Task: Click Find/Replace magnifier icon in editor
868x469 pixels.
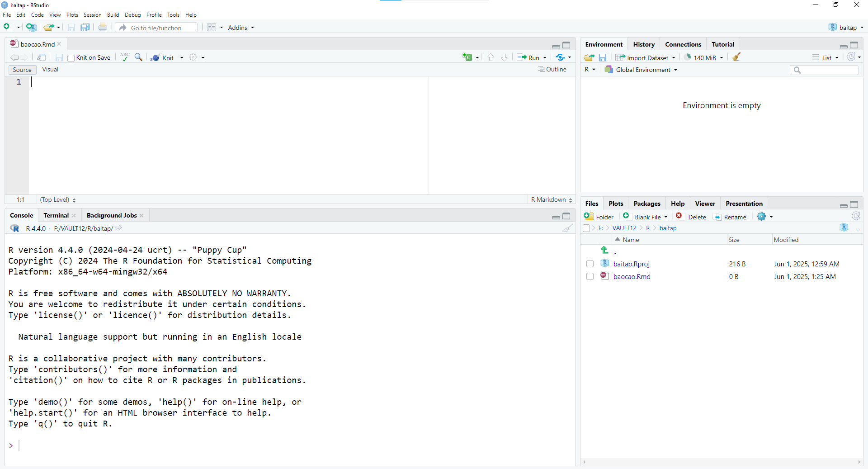Action: pos(138,57)
